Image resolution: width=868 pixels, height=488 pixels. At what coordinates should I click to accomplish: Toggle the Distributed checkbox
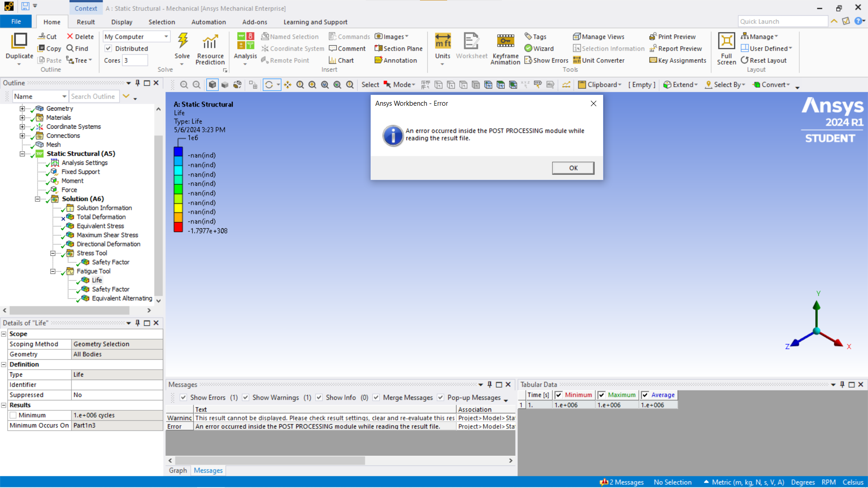pyautogui.click(x=108, y=48)
